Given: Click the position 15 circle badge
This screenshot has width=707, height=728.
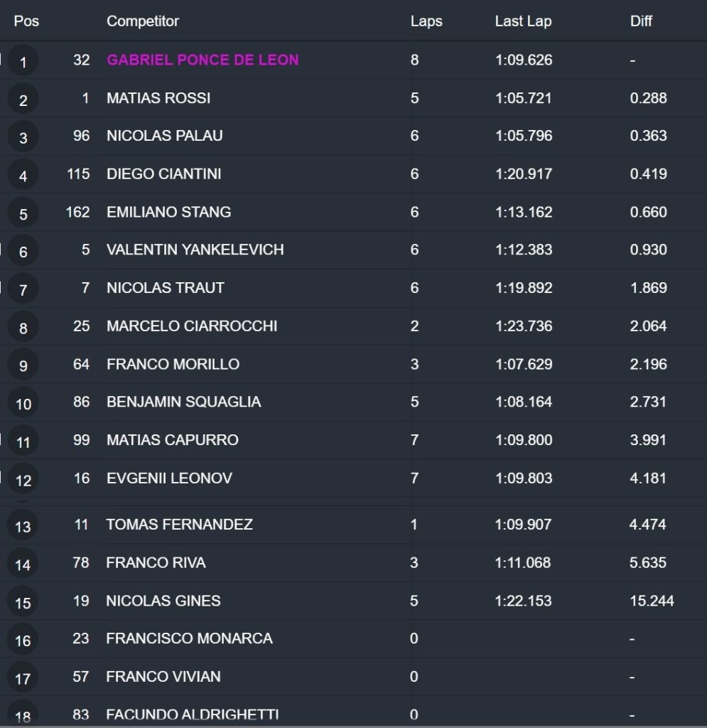Looking at the screenshot, I should 23,603.
